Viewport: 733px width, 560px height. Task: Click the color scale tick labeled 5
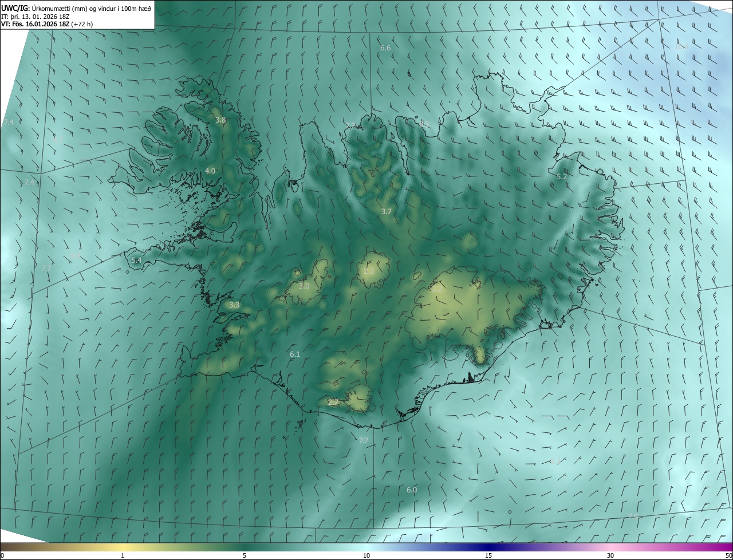(x=245, y=555)
